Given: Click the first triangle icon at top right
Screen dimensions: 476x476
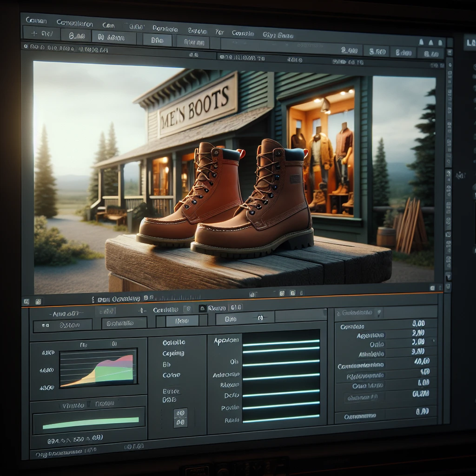Looking at the screenshot, I should coord(421,42).
